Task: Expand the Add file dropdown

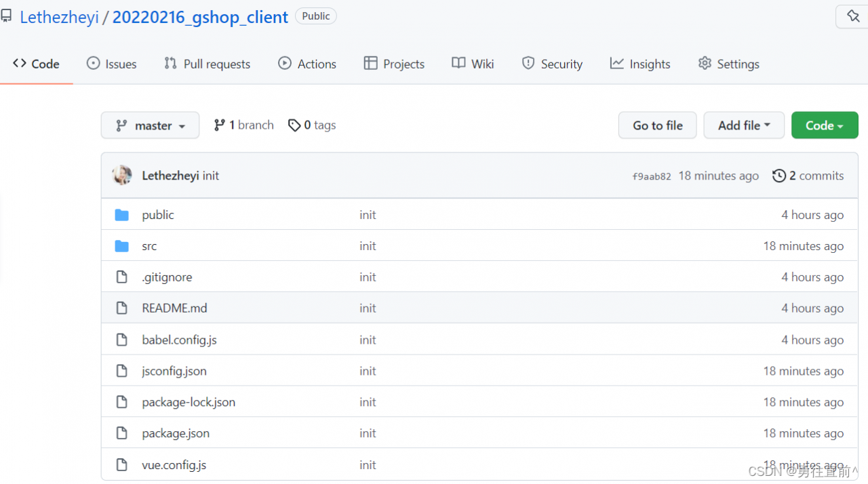Action: (x=744, y=125)
